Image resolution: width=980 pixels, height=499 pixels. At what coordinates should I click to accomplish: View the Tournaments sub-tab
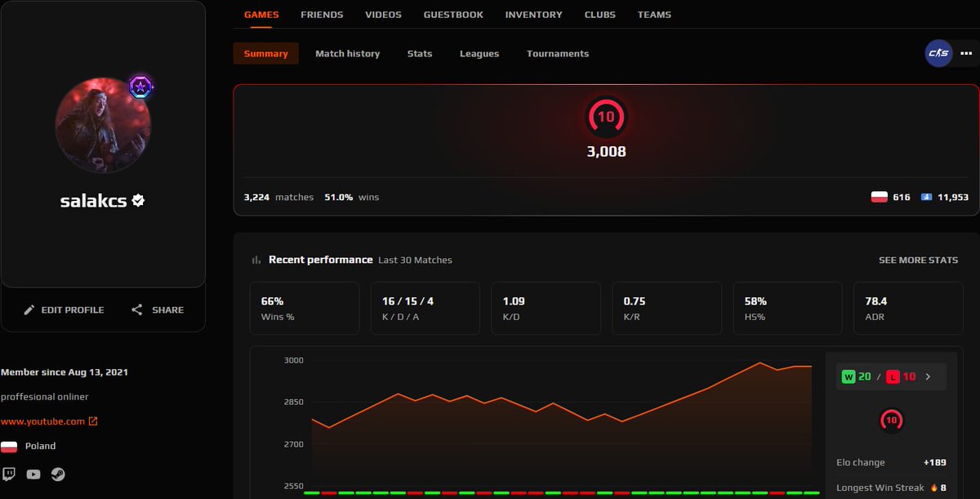pos(558,54)
